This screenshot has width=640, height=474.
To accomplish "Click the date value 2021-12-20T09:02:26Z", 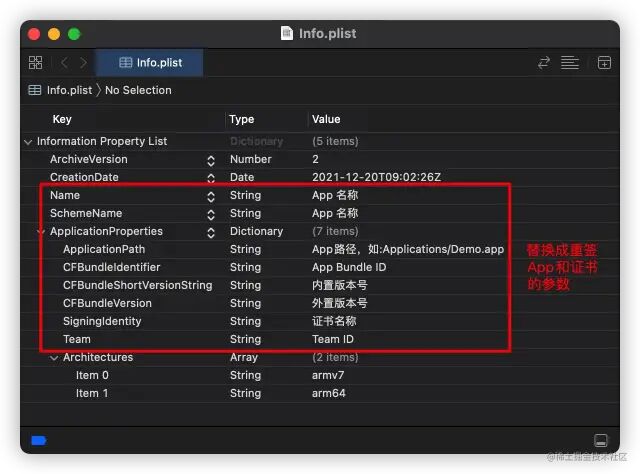I will tap(376, 177).
